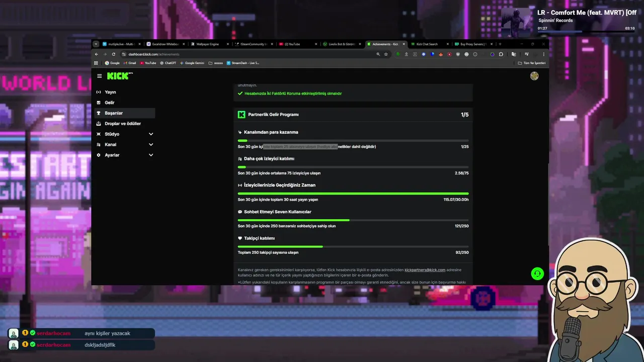Click the translate page icon
This screenshot has width=644, height=362.
click(514, 54)
